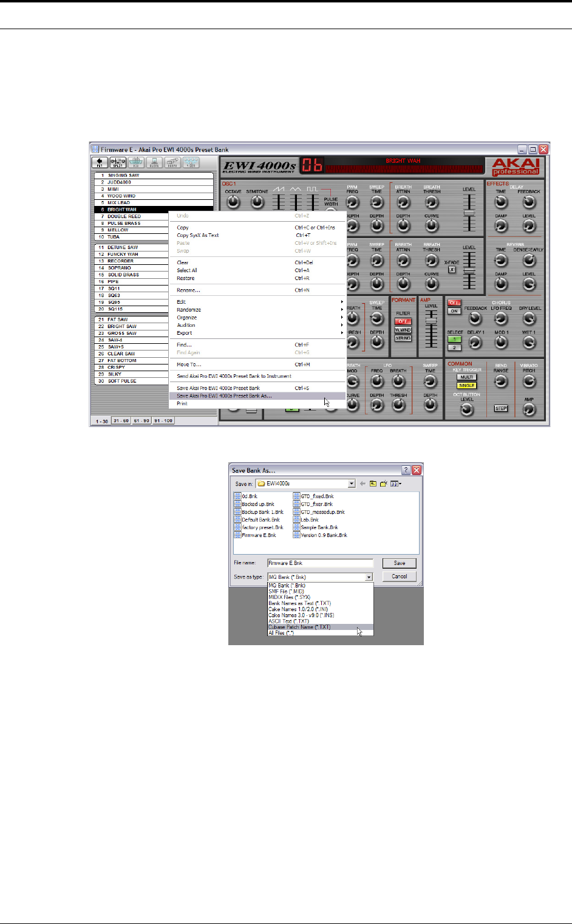Click the mixer sliders toolbar icon
The width and height of the screenshot is (572, 924).
click(x=118, y=163)
